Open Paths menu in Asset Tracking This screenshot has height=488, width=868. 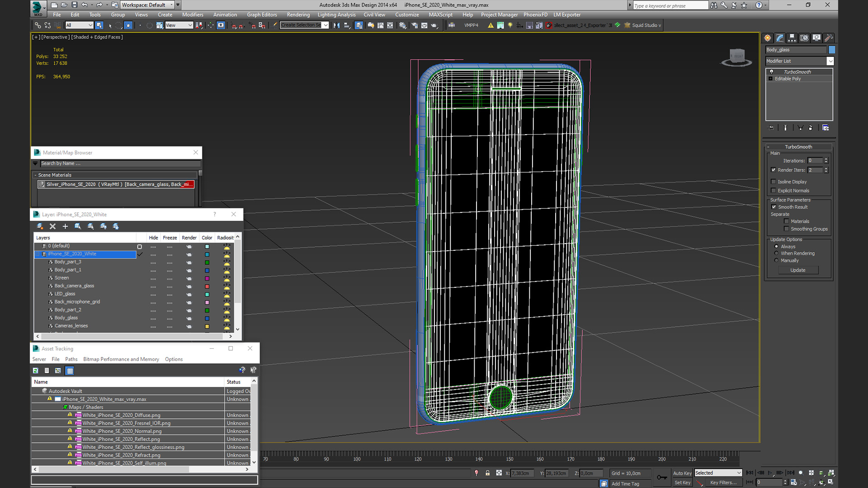tap(71, 360)
